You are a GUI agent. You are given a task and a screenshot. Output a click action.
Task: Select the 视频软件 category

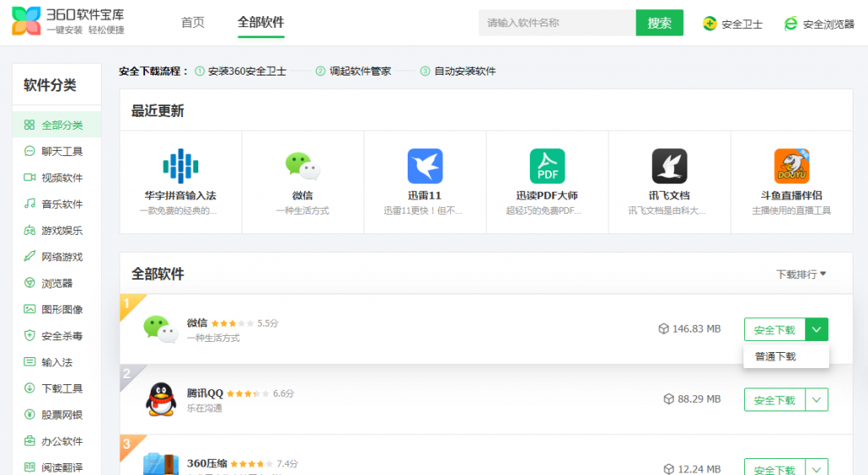point(57,178)
